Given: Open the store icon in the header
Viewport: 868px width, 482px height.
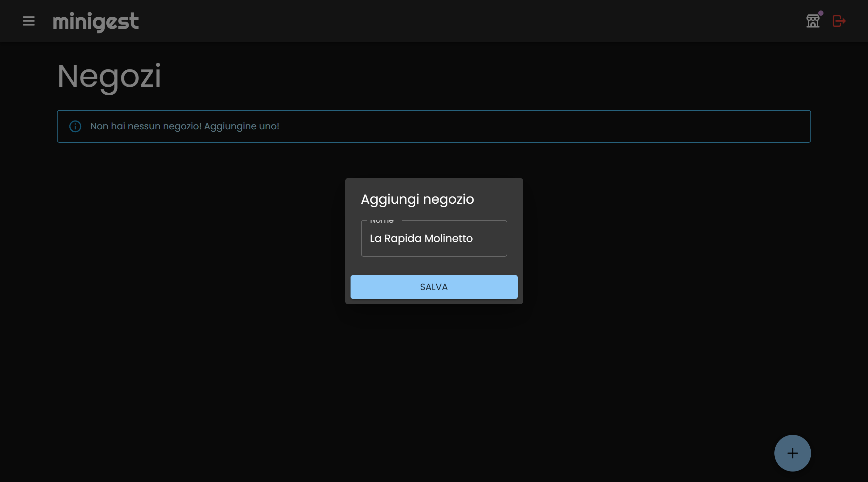Looking at the screenshot, I should tap(813, 21).
